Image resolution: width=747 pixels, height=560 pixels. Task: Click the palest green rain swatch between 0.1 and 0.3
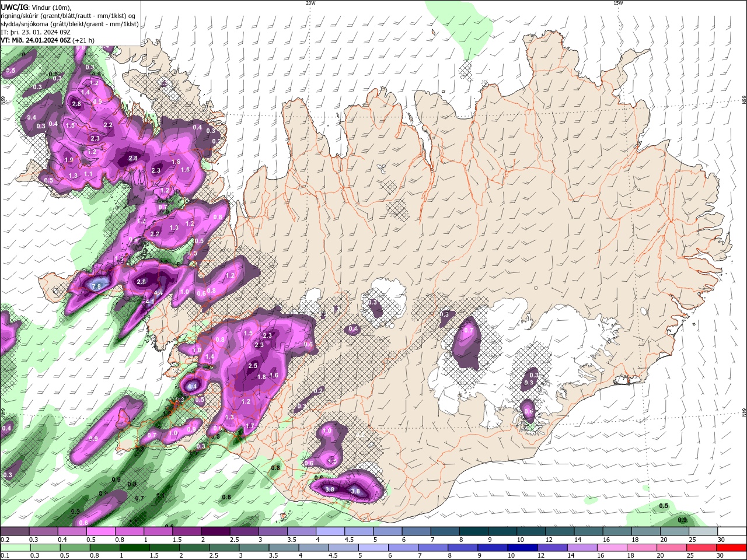(15, 547)
